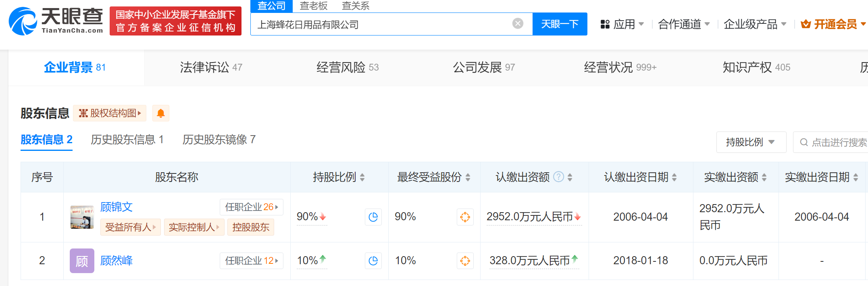Open pie chart icon for 顾然峰's 10% share
The width and height of the screenshot is (868, 286).
(x=373, y=261)
